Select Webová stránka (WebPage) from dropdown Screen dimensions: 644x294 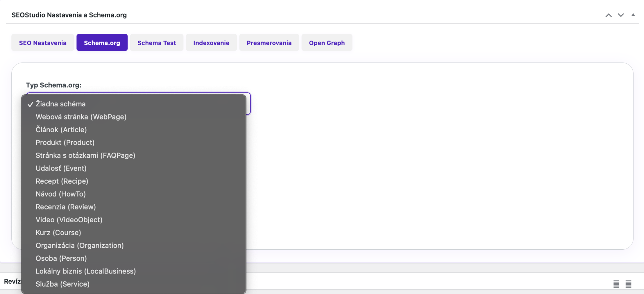pyautogui.click(x=81, y=117)
